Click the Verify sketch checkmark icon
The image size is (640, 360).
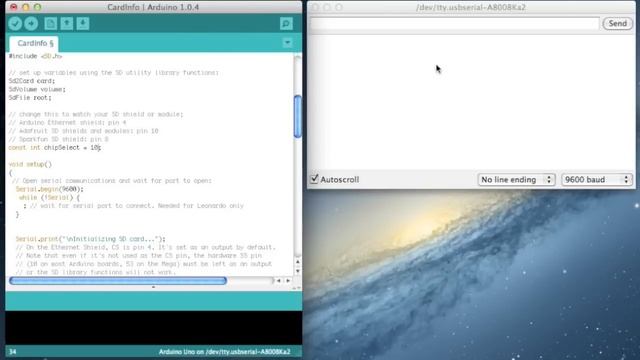pyautogui.click(x=15, y=24)
